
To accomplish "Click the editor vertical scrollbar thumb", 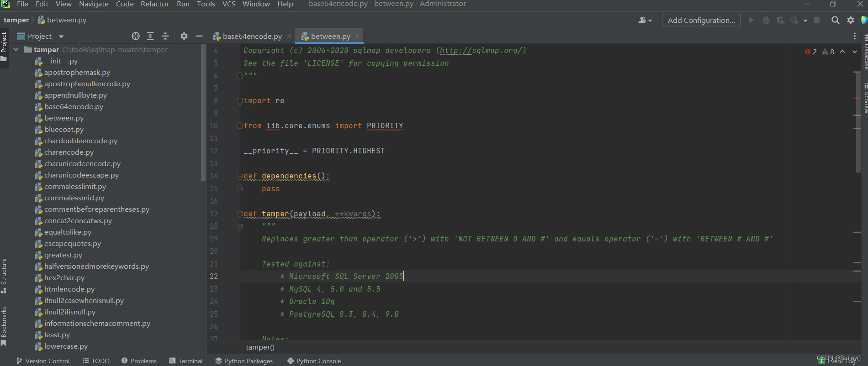I will pyautogui.click(x=858, y=122).
